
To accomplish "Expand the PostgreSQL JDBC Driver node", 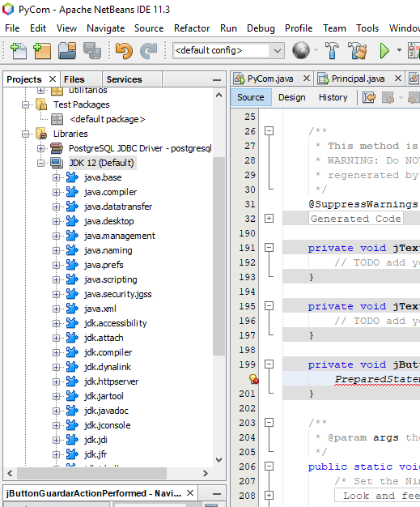I will pos(40,148).
